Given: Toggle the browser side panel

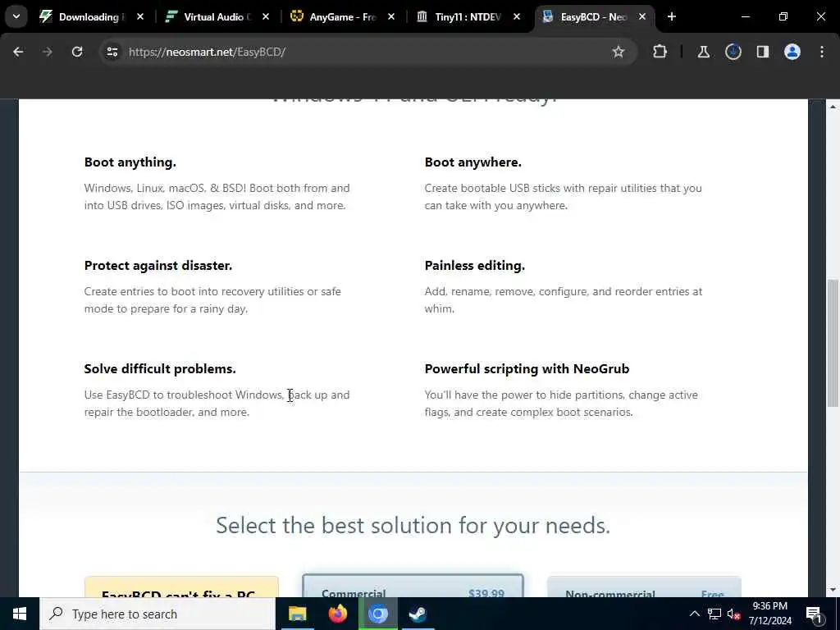Looking at the screenshot, I should [763, 52].
